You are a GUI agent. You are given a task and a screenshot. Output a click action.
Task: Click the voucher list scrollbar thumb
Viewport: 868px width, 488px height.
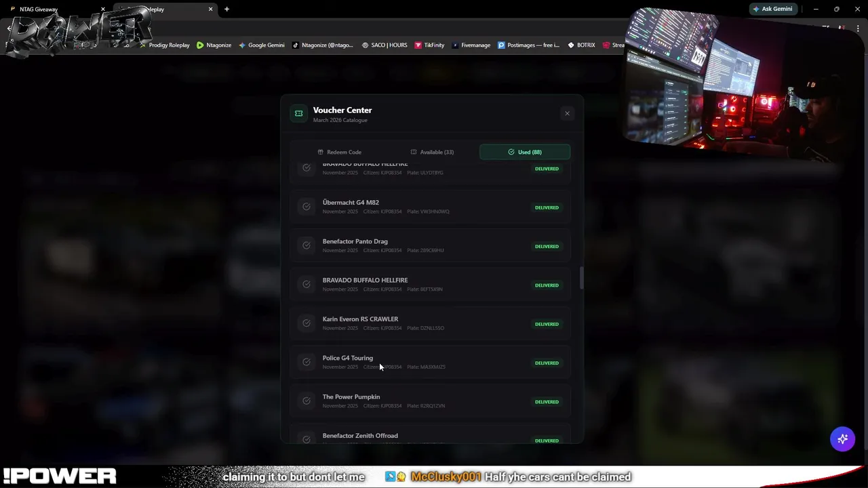(581, 278)
